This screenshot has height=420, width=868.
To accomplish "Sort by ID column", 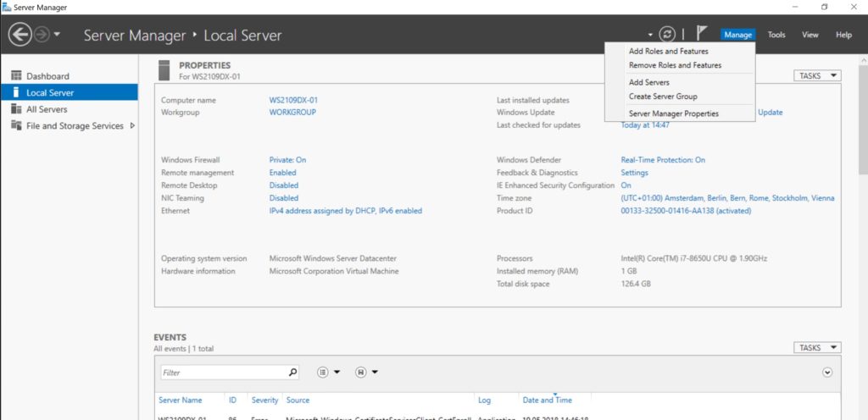I will pyautogui.click(x=232, y=401).
